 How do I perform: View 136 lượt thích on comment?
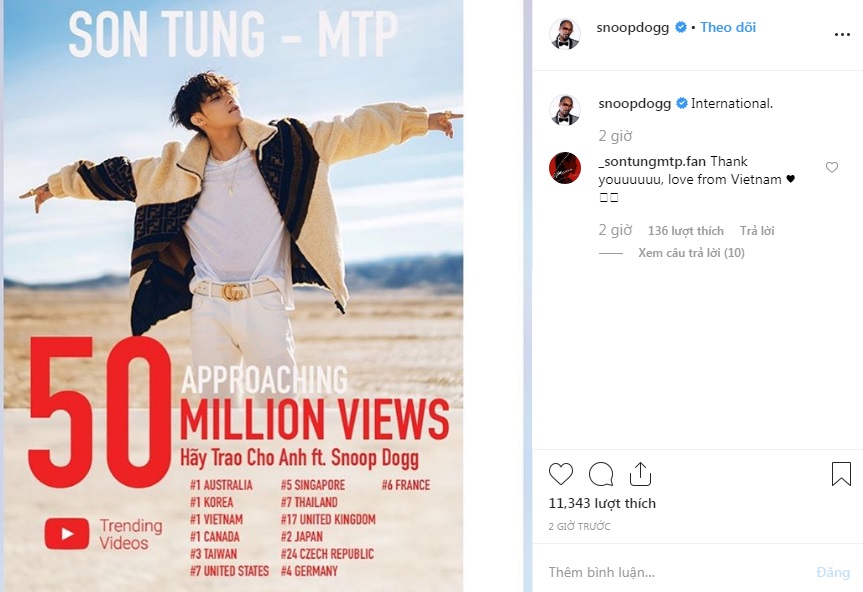(686, 231)
